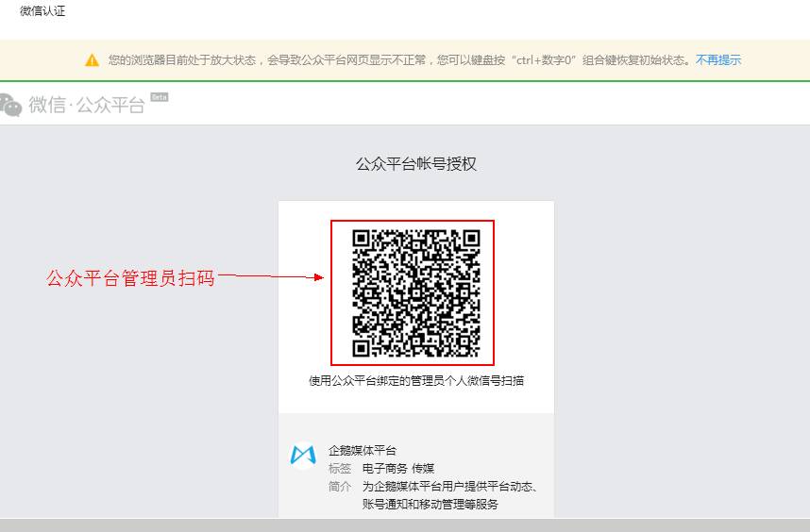Click the browser zoom warning message text

(398, 59)
